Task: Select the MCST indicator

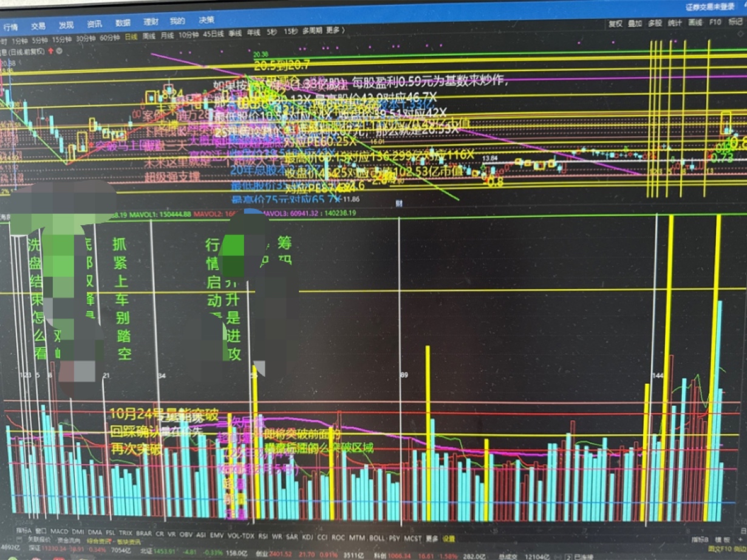Action: pyautogui.click(x=413, y=538)
